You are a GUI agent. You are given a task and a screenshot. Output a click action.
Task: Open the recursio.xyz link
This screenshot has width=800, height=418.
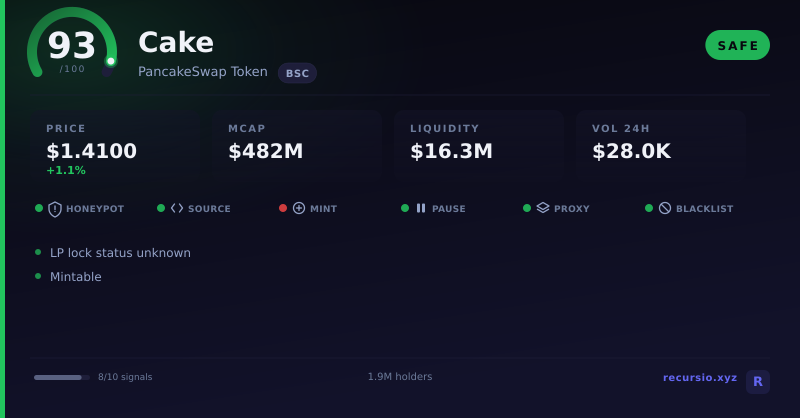[x=699, y=378]
